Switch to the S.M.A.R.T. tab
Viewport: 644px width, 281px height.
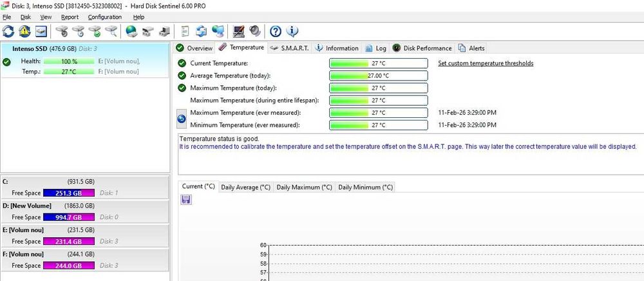tap(290, 48)
